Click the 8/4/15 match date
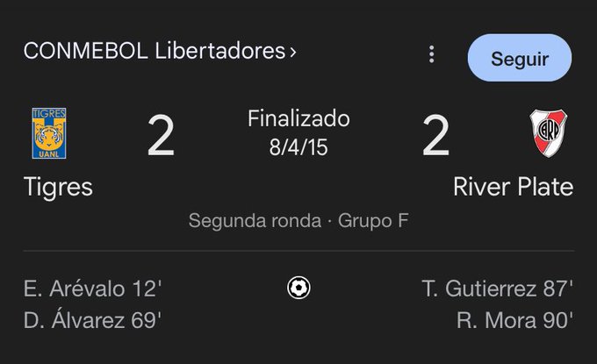This screenshot has width=597, height=364. tap(298, 147)
